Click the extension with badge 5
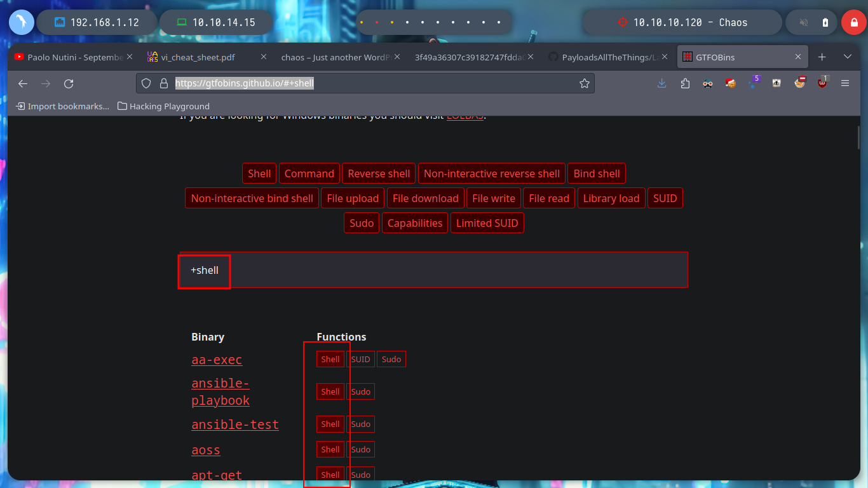Screen dimensions: 868x488 [754, 82]
